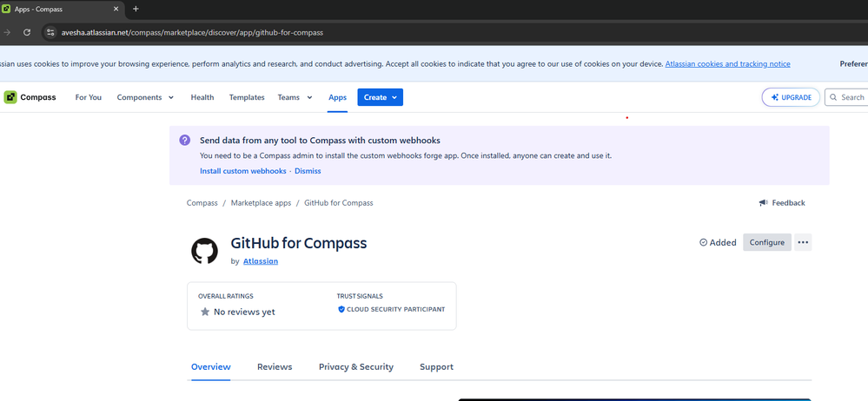Image resolution: width=868 pixels, height=401 pixels.
Task: Click the star icon beside No reviews yet
Action: tap(205, 312)
